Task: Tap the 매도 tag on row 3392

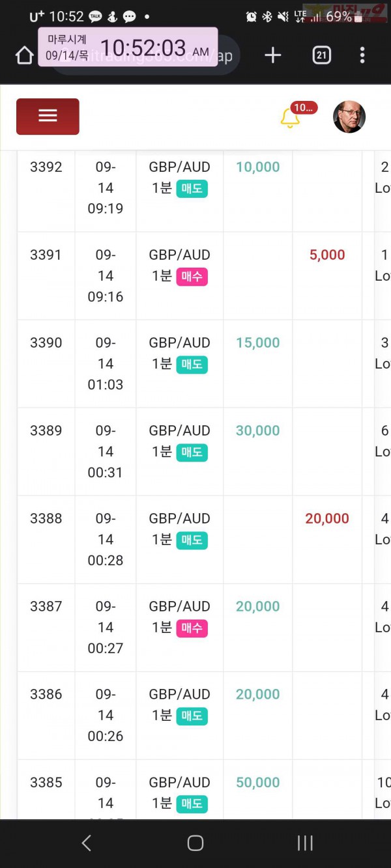Action: coord(192,189)
